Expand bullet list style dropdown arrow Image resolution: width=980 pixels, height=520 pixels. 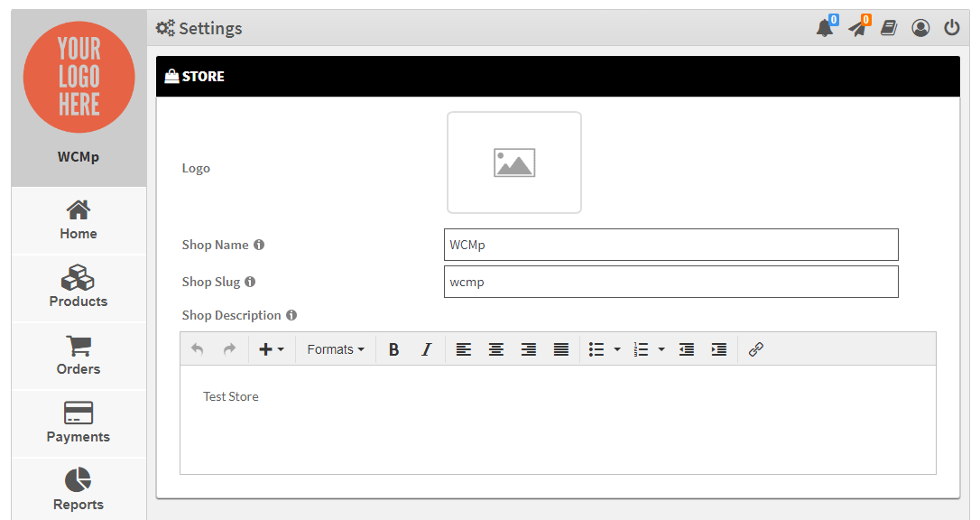pos(617,349)
